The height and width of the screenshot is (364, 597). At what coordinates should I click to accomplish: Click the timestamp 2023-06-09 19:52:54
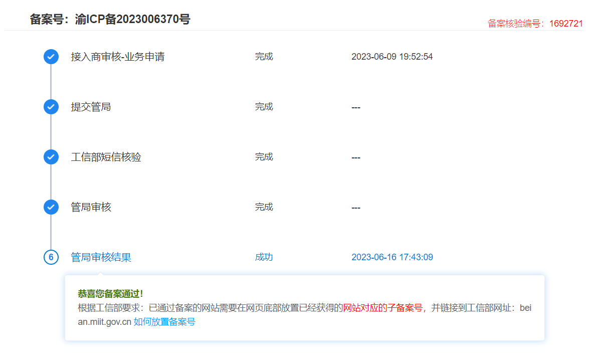tap(392, 57)
